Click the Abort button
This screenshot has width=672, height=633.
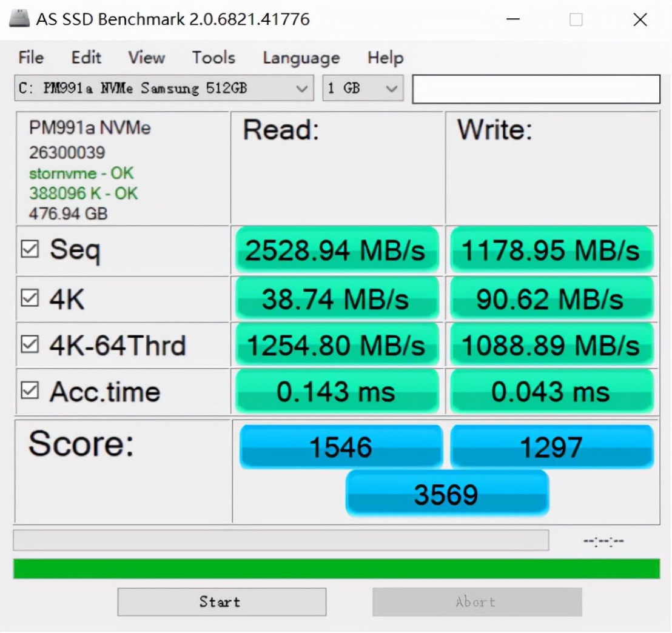click(477, 601)
